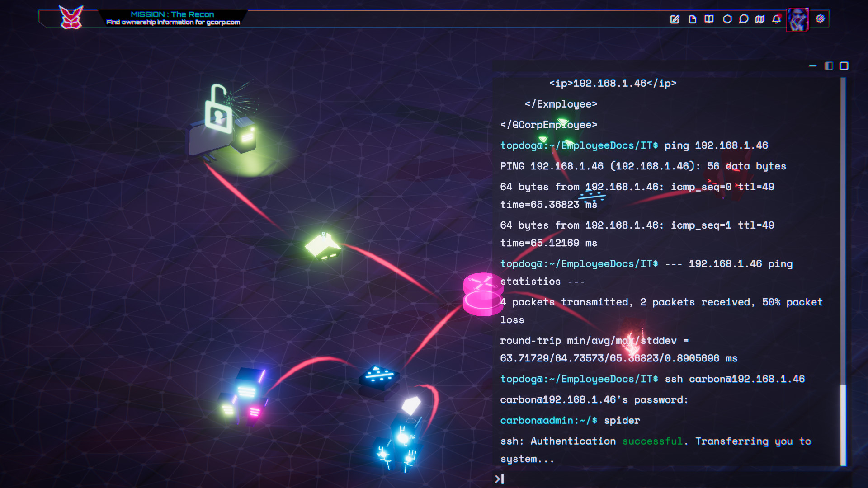The height and width of the screenshot is (488, 868).
Task: Click the hexagon icon in top bar
Action: coord(727,19)
